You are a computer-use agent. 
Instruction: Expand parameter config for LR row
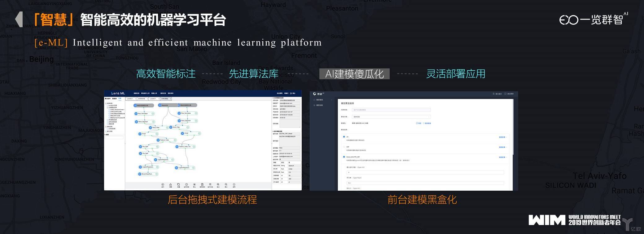click(x=502, y=137)
